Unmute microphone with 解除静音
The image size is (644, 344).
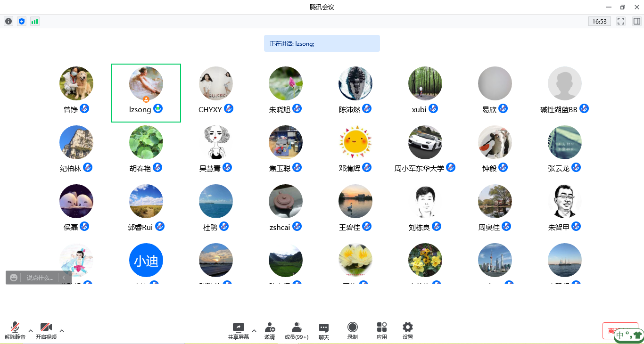coord(15,330)
